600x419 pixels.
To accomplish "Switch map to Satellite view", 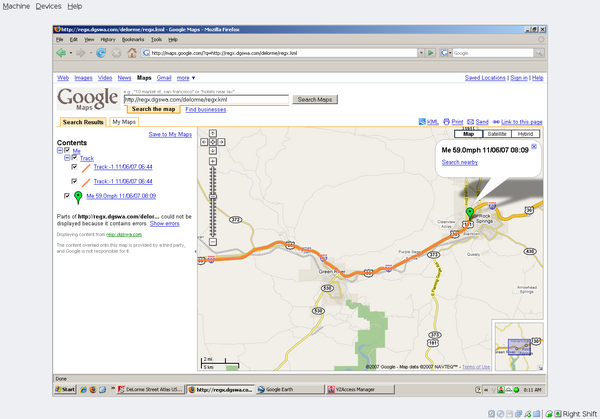I will 497,134.
